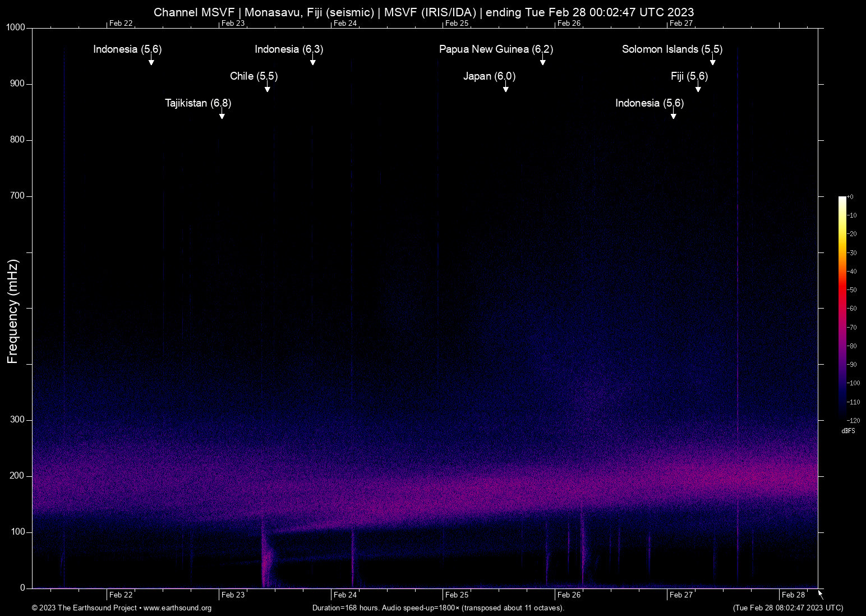Click the Feb 26 label on top axis
This screenshot has width=866, height=616.
click(569, 23)
